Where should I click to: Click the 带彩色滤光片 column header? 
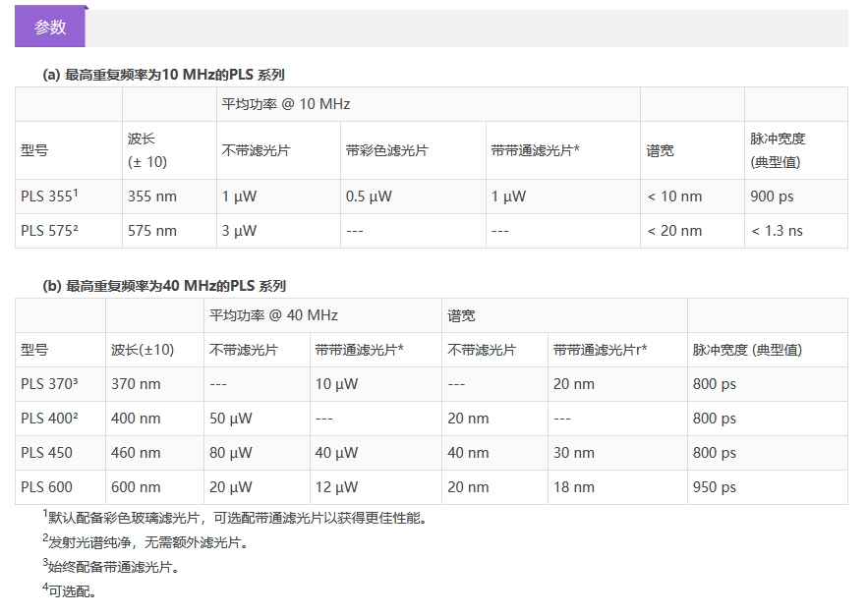tap(386, 150)
